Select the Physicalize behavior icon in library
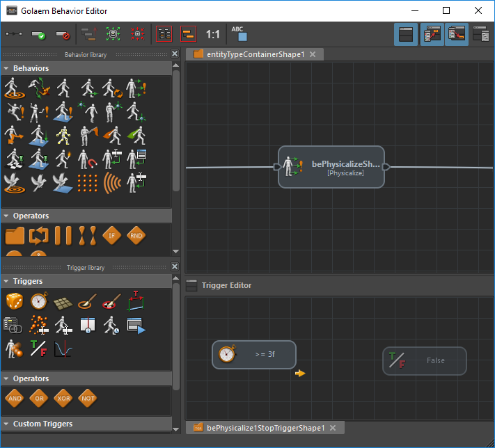Viewport: 495px width, 448px height. 136,88
